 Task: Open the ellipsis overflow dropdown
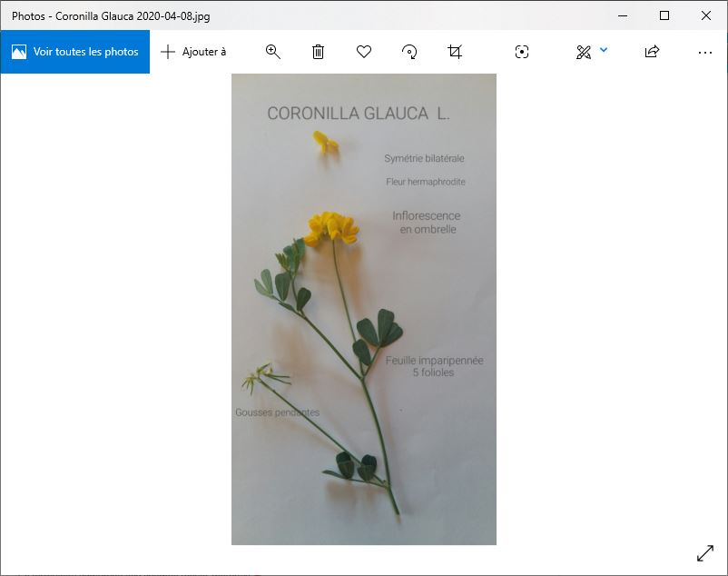click(705, 52)
